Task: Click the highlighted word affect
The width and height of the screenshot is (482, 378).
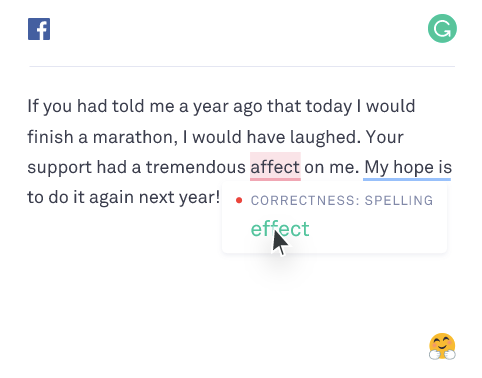Action: (275, 167)
